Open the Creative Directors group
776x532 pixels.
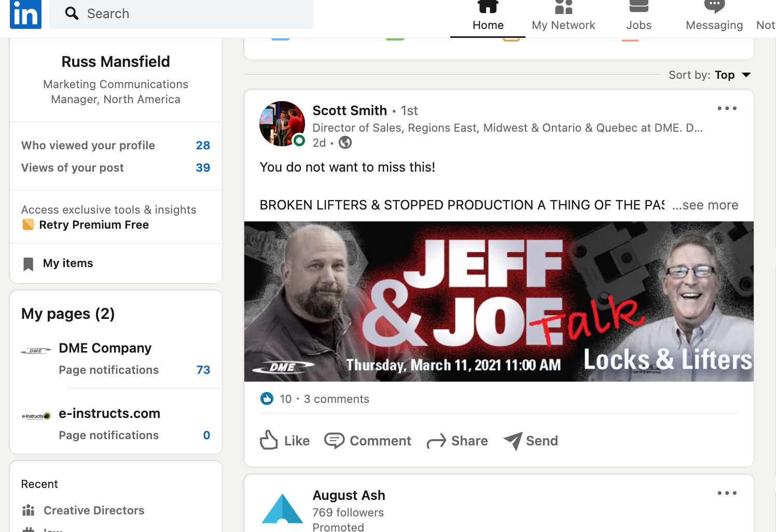coord(94,510)
